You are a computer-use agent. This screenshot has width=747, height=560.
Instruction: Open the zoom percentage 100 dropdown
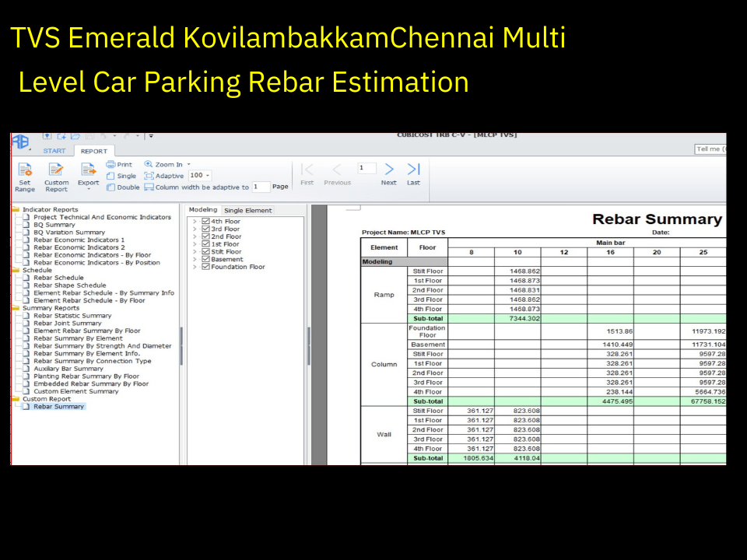pos(208,175)
